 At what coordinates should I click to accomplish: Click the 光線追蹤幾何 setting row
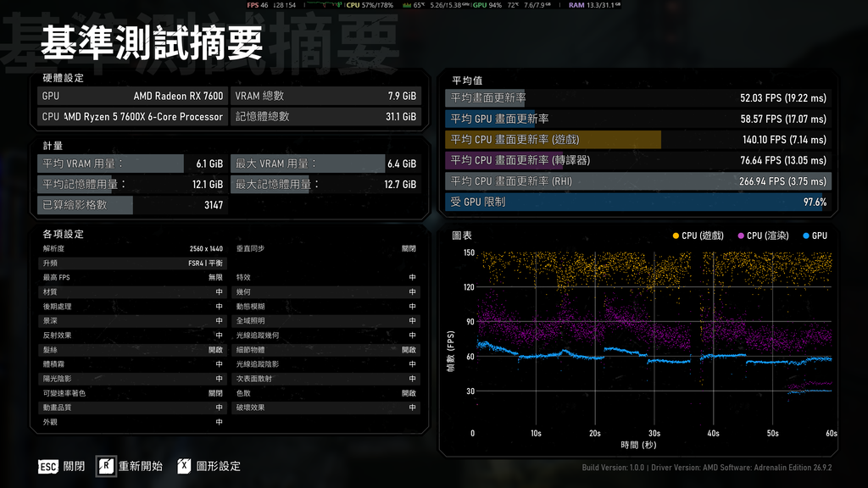(325, 335)
